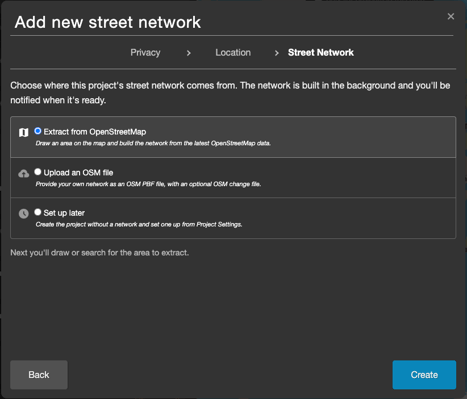
Task: Click the Upload an OSM file label
Action: click(78, 173)
